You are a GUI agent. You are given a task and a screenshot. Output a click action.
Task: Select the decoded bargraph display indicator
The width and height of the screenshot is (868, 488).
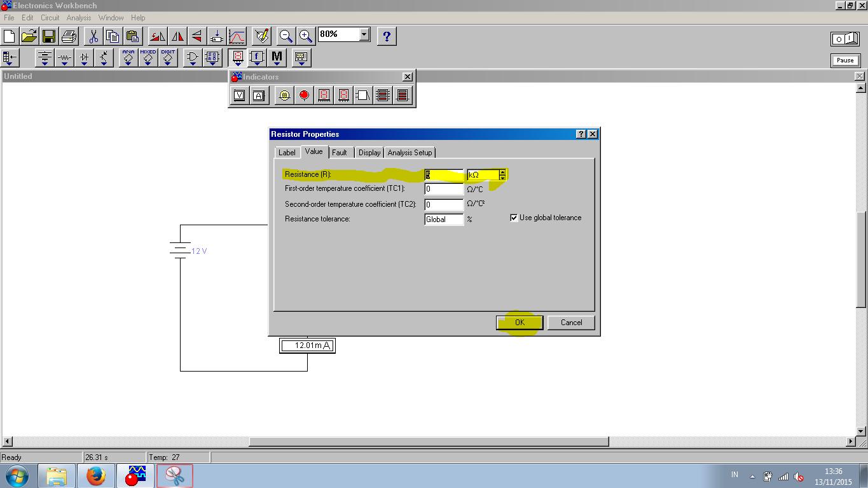coord(403,95)
